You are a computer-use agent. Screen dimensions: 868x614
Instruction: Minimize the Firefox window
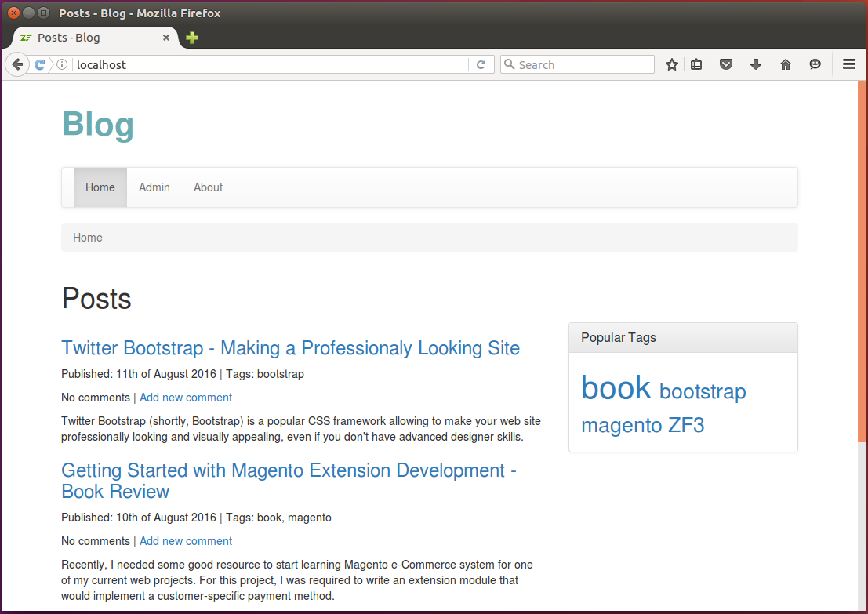tap(28, 13)
